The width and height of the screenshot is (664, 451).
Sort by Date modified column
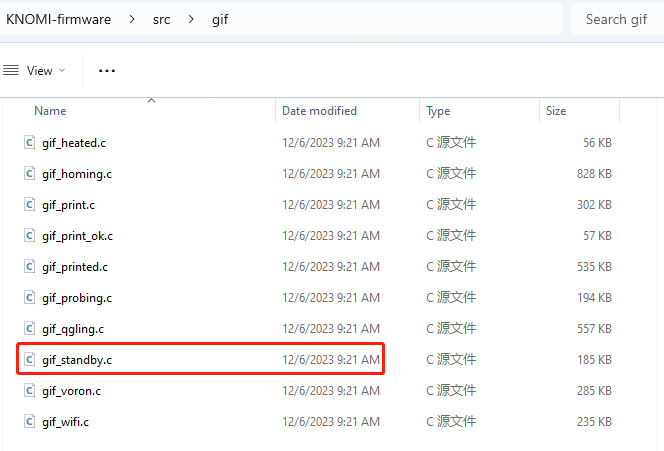319,111
